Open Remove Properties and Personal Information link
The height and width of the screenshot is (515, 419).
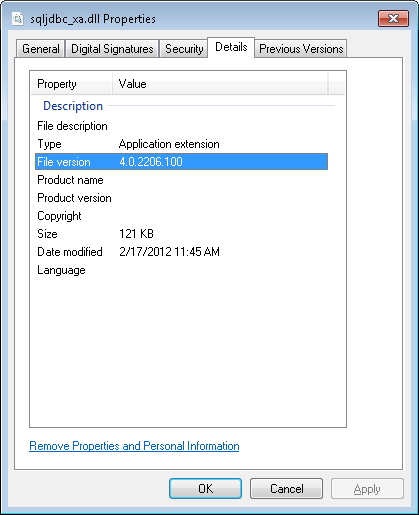[134, 446]
